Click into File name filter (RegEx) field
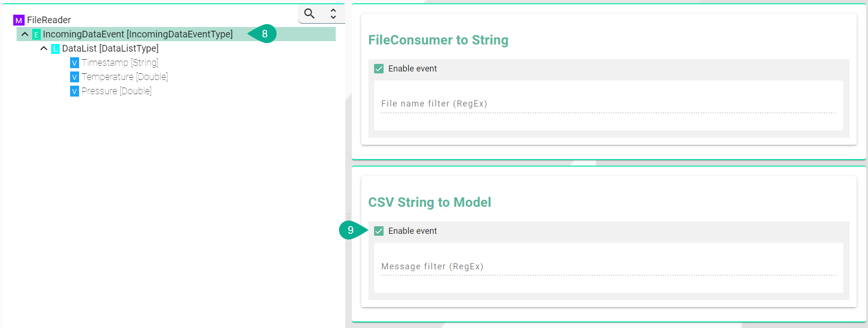Screen dimensions: 868x328 click(608, 104)
